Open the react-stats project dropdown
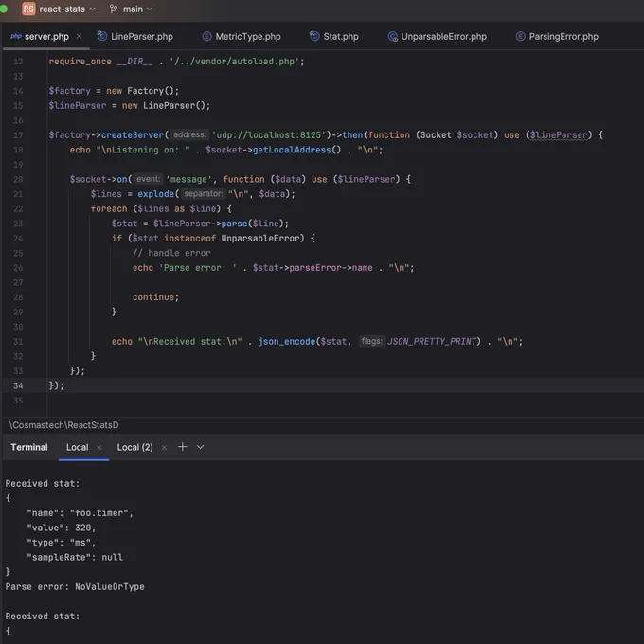Screen dimensions: 644x644 click(67, 9)
